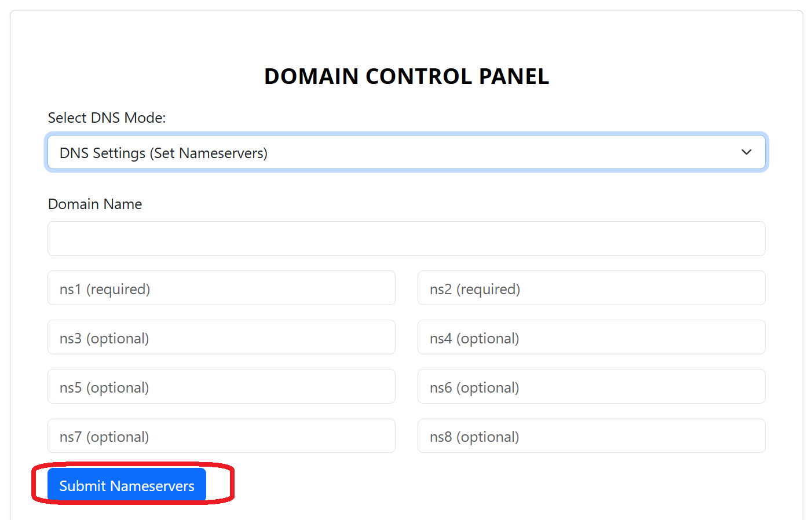The width and height of the screenshot is (812, 520).
Task: Click the Submit Nameservers button
Action: 127,485
